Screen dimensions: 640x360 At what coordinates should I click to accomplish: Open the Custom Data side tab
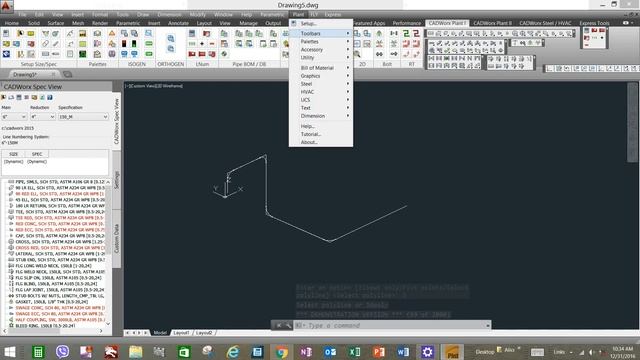coord(117,238)
